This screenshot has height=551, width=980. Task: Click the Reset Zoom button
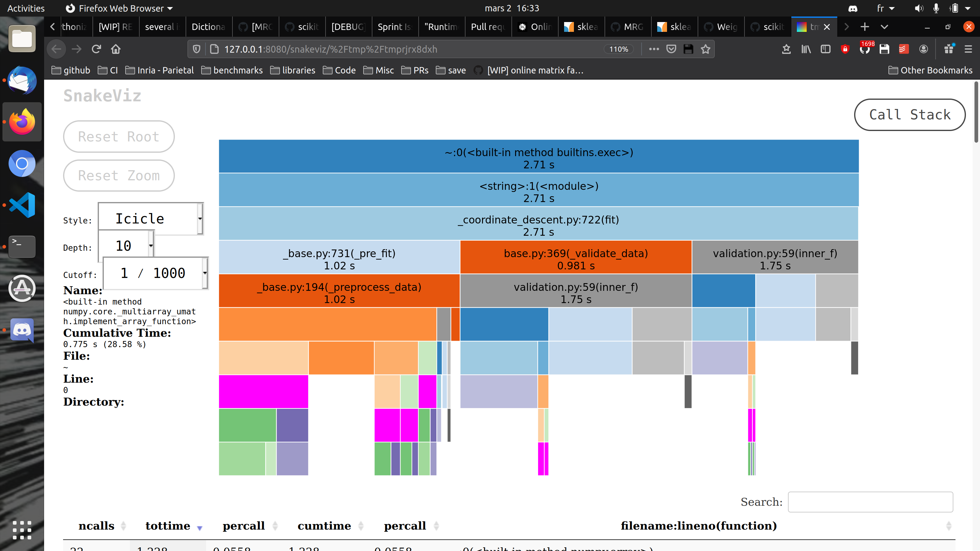tap(119, 176)
